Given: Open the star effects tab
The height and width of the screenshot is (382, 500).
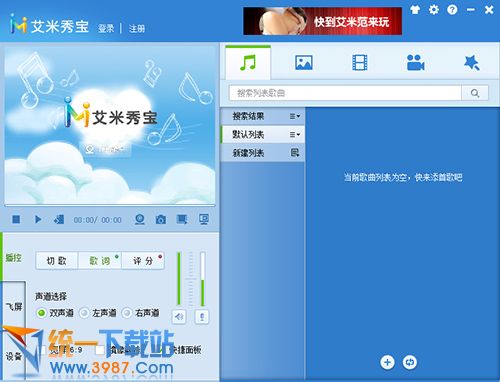Looking at the screenshot, I should (x=472, y=62).
